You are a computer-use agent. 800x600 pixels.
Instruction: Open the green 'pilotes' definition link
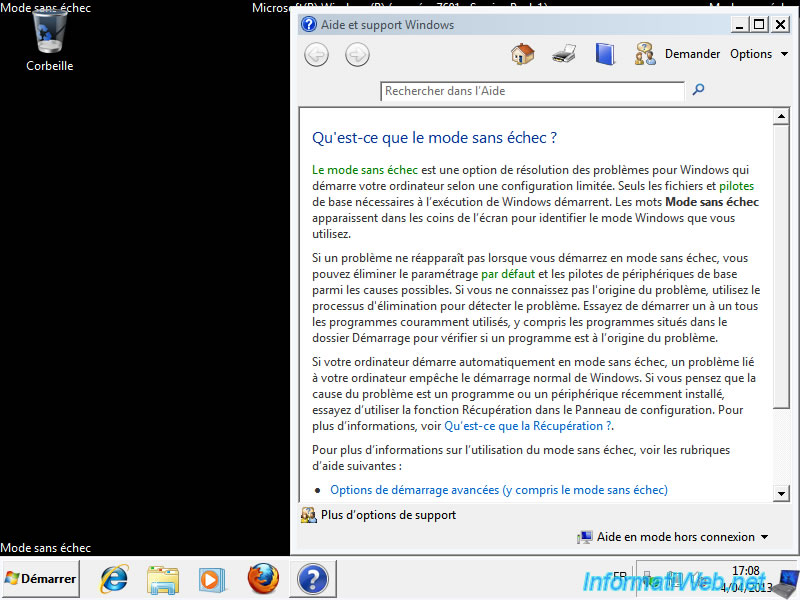point(736,186)
